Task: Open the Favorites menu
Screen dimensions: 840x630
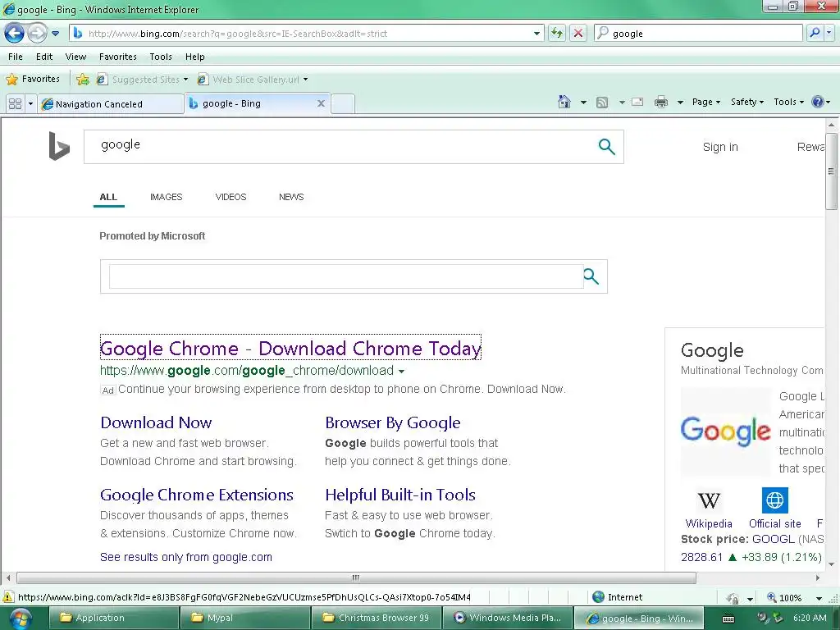Action: [x=118, y=57]
